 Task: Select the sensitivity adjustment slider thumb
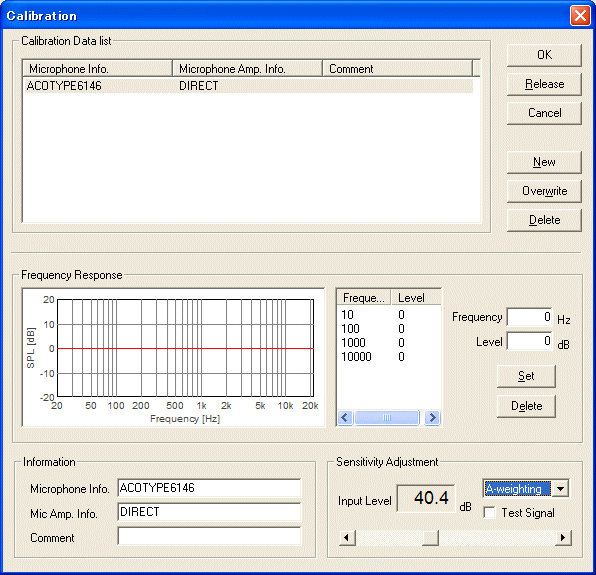pos(430,538)
